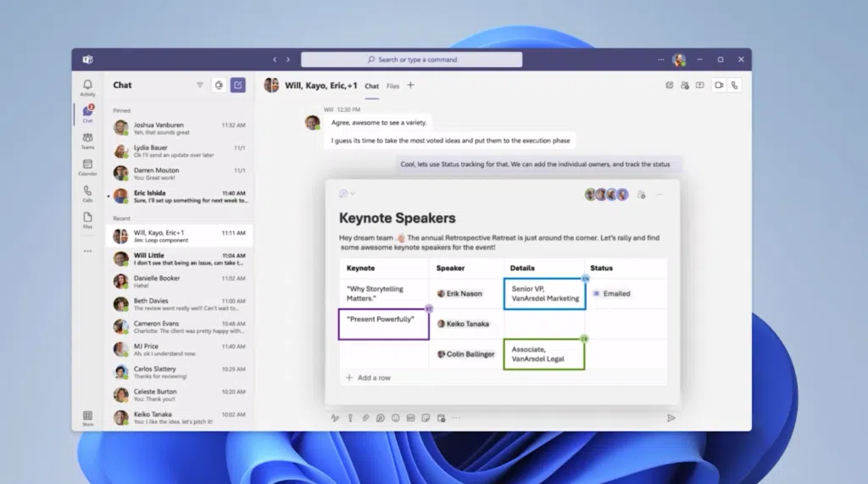
Task: Click the "Present Powerfully" table cell
Action: click(384, 324)
